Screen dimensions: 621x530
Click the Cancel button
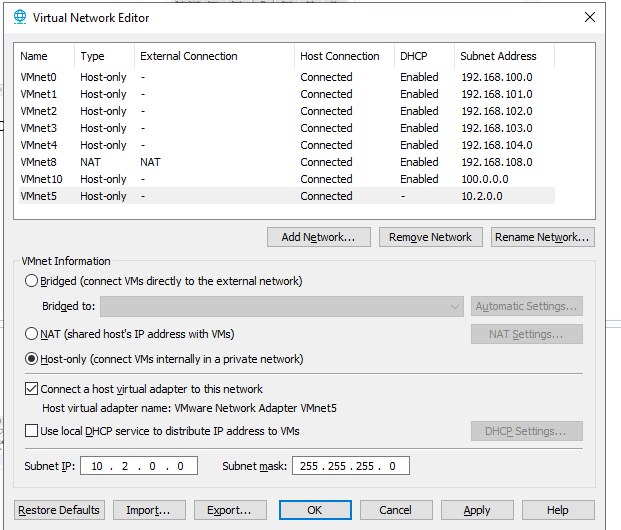click(396, 510)
